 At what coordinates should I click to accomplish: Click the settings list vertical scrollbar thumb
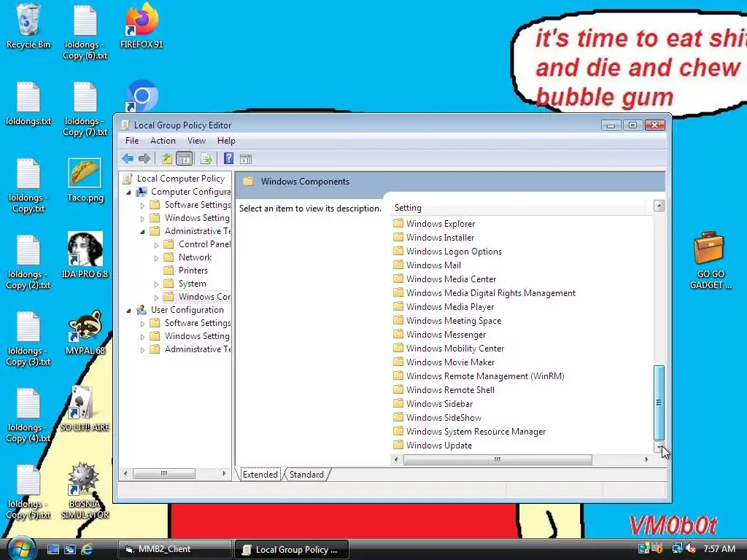tap(659, 402)
